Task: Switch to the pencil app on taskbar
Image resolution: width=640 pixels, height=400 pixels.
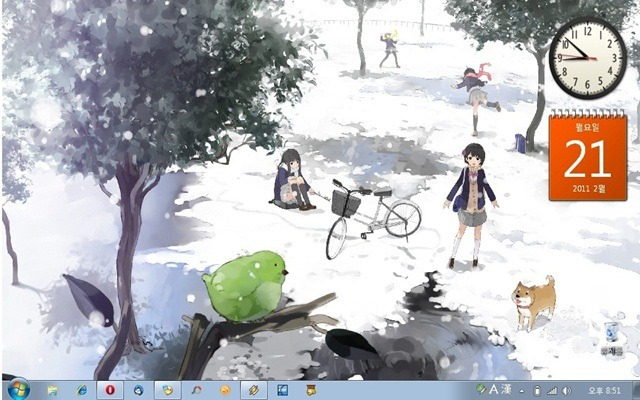Action: [x=253, y=391]
